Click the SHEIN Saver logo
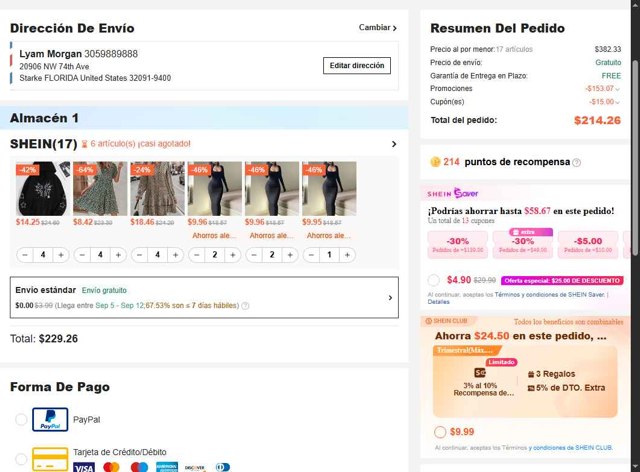The image size is (640, 472). (453, 193)
